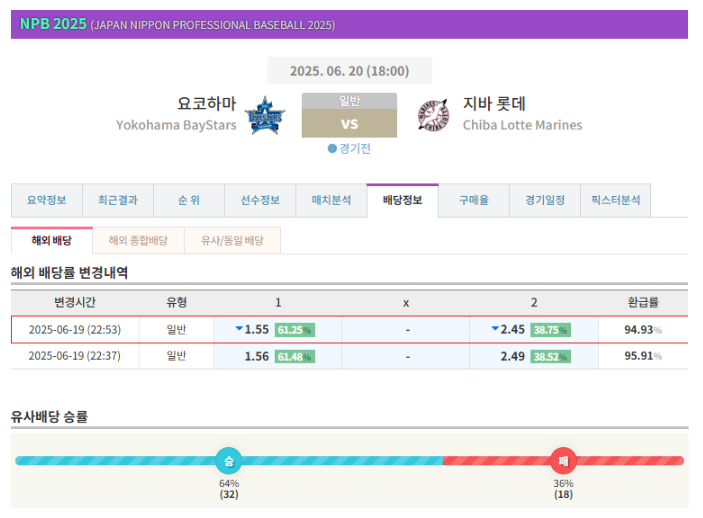Click the 지바 롯데 team name
The image size is (703, 518).
(x=494, y=104)
